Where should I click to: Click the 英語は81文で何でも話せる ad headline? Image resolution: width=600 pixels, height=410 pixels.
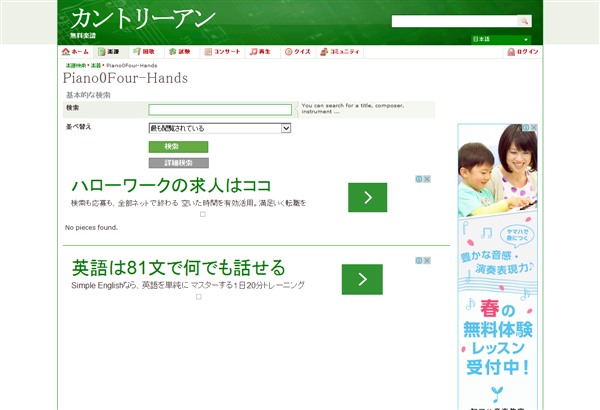click(178, 268)
